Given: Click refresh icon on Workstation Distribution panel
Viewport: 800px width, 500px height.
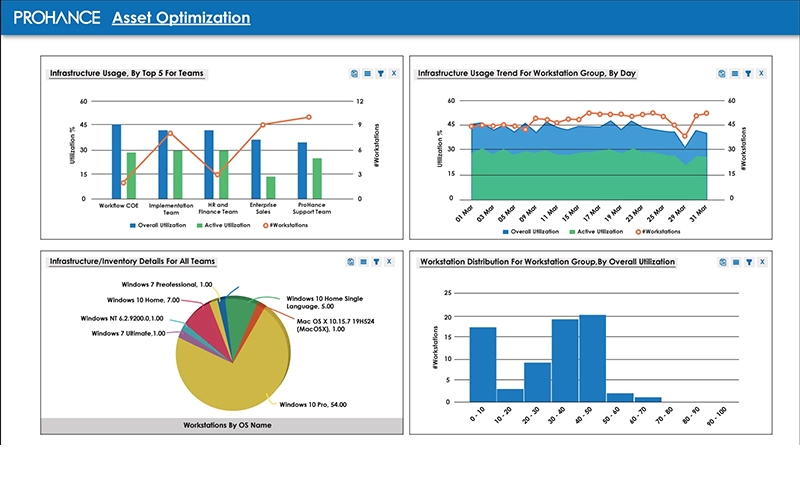Looking at the screenshot, I should [722, 262].
